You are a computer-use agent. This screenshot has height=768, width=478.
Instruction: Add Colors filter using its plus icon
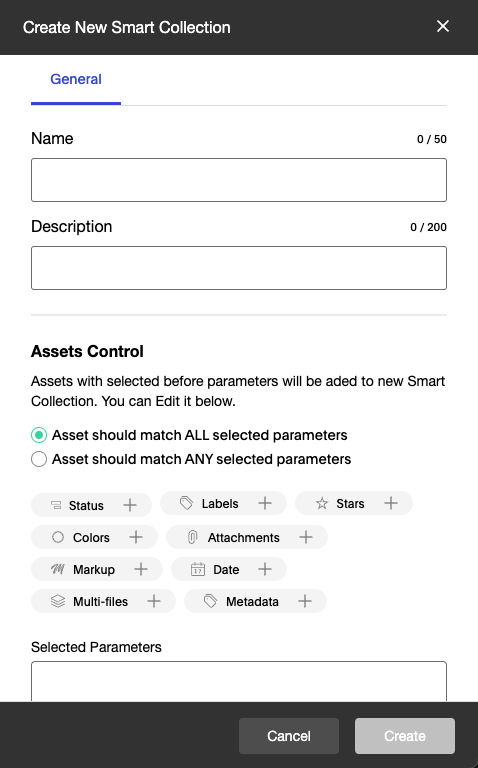(136, 537)
